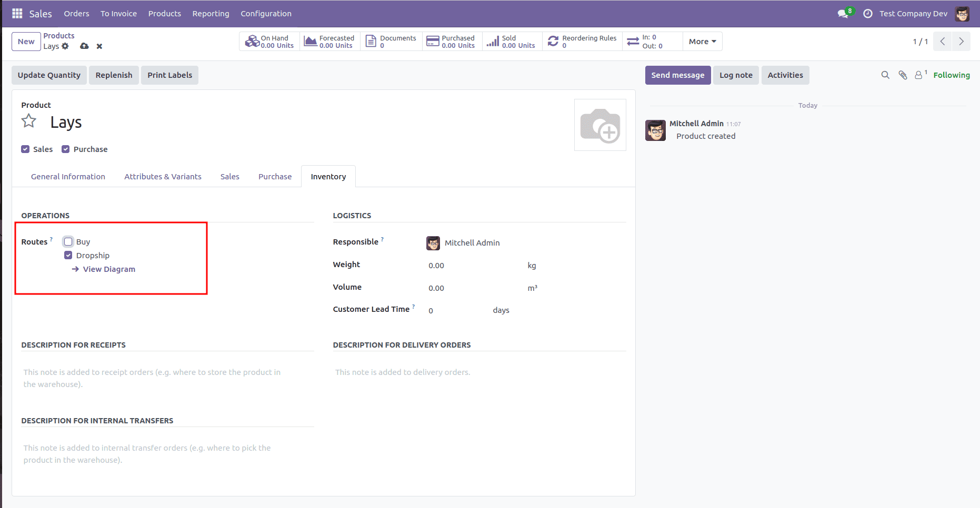980x508 pixels.
Task: Switch to General Information tab
Action: tap(68, 177)
